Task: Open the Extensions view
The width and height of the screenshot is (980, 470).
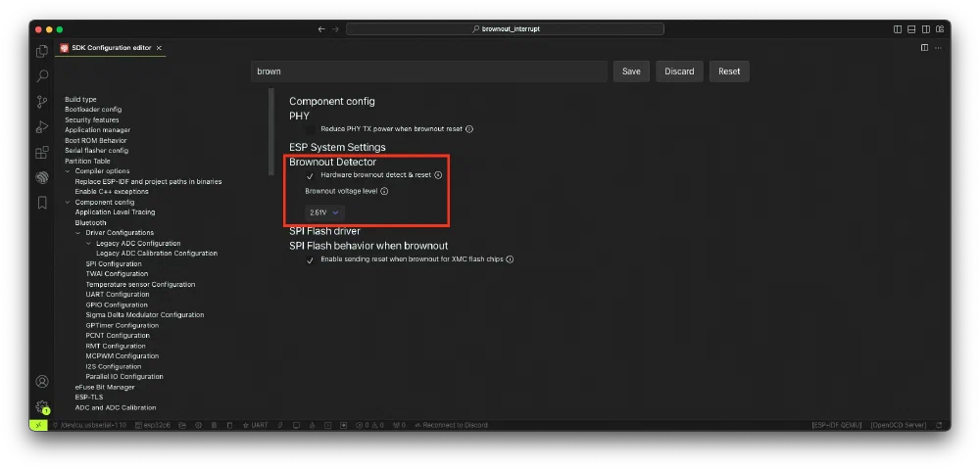Action: [x=42, y=152]
